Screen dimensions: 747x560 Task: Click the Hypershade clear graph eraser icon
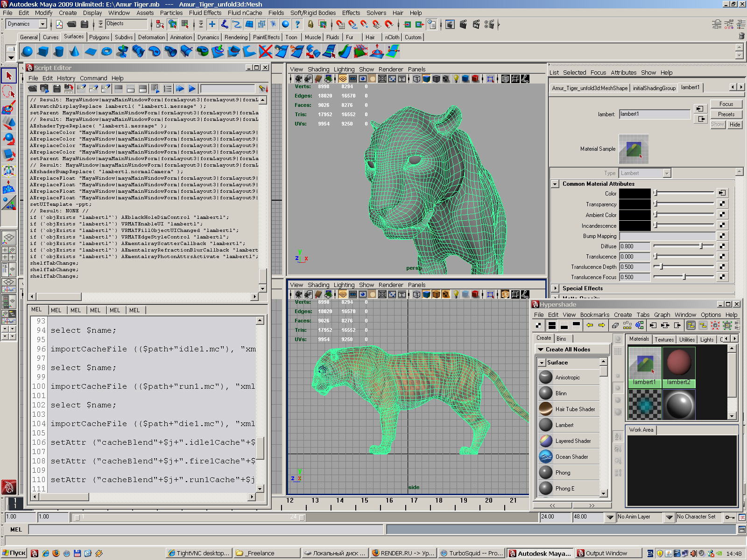(615, 325)
